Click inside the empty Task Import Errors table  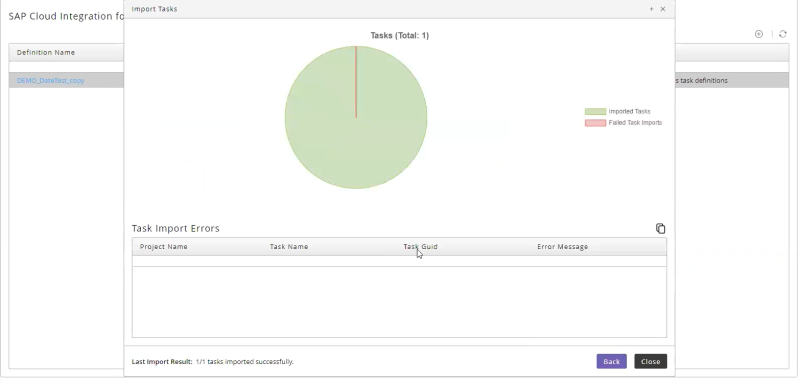(x=399, y=301)
